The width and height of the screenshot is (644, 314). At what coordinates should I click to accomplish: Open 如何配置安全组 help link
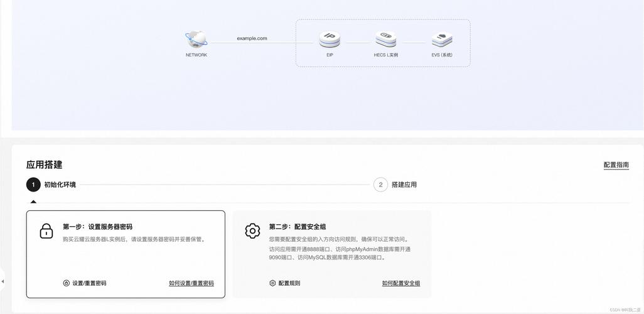(401, 283)
